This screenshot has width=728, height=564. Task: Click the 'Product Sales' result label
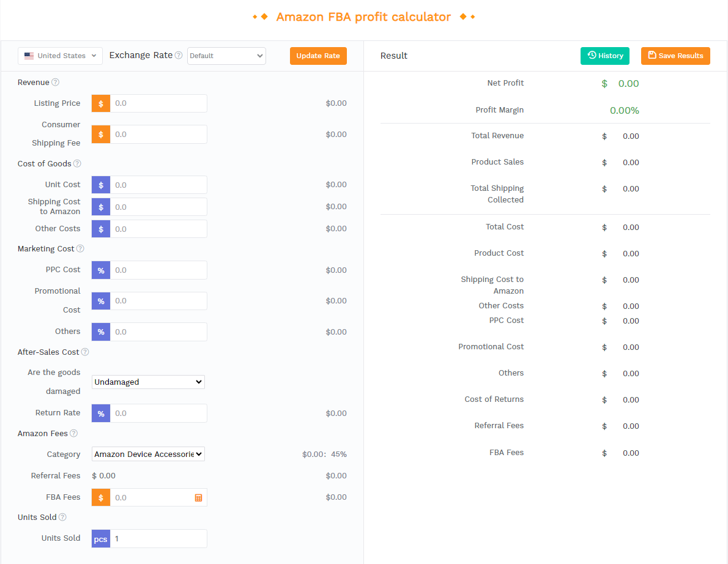[x=497, y=162]
